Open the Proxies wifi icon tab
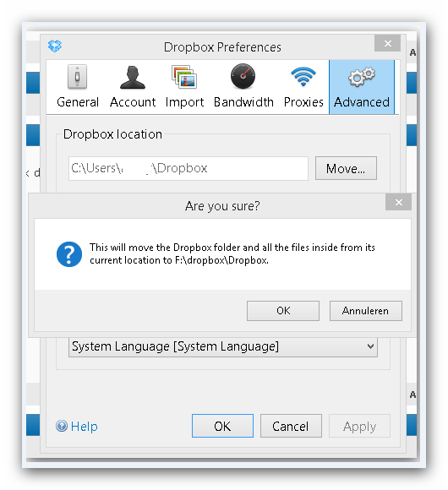This screenshot has width=448, height=490. point(303,87)
